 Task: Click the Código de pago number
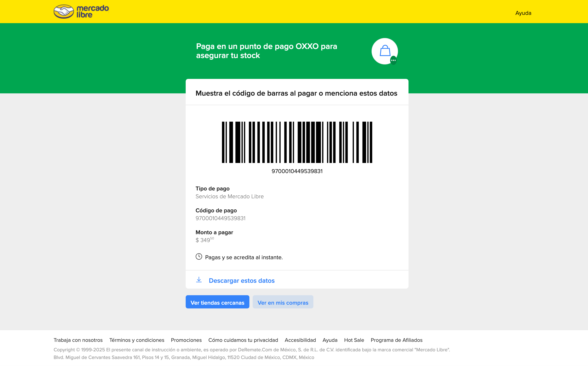click(x=220, y=218)
